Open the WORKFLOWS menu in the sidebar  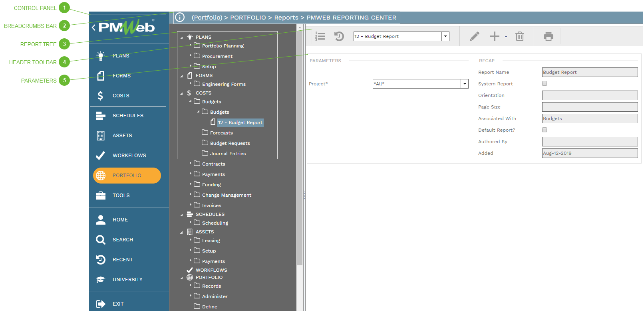pos(129,156)
